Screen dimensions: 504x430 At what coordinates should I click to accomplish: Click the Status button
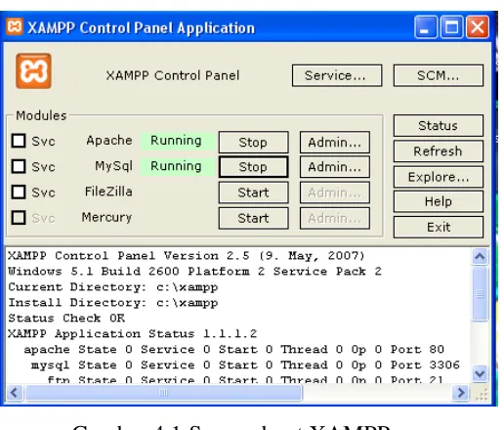coord(439,125)
